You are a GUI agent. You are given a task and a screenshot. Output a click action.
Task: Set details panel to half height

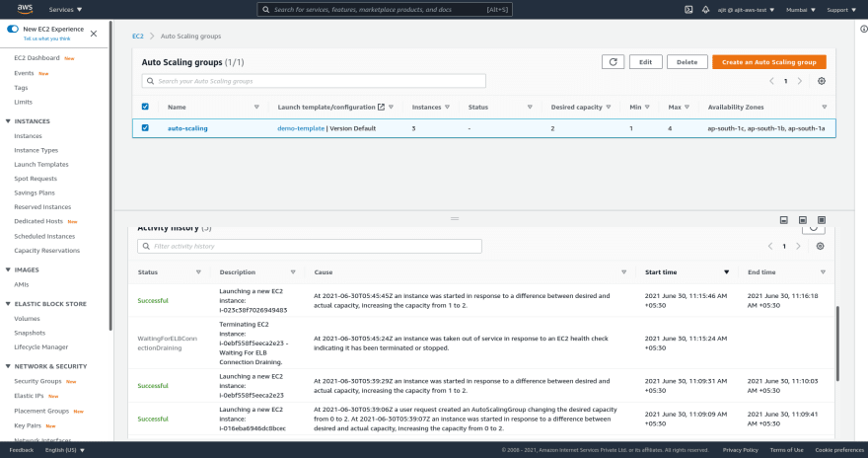point(803,220)
